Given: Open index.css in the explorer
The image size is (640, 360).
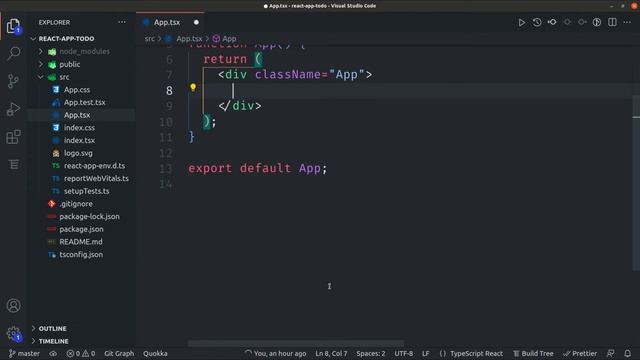Looking at the screenshot, I should pyautogui.click(x=79, y=128).
